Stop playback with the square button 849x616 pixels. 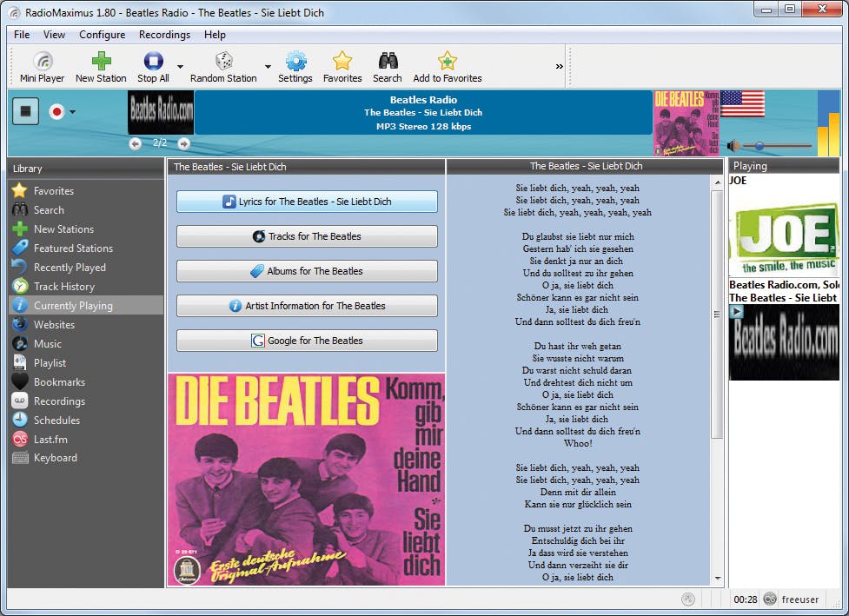(25, 111)
